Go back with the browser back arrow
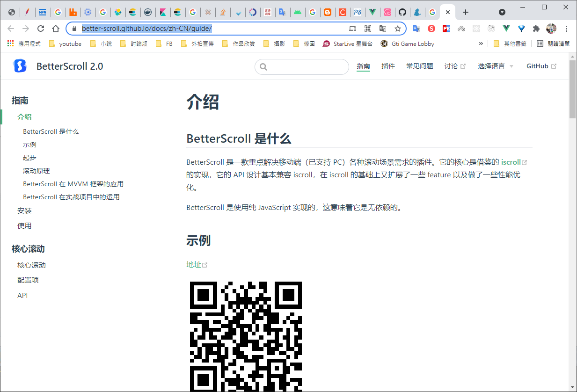Viewport: 577px width, 392px height. (x=11, y=29)
